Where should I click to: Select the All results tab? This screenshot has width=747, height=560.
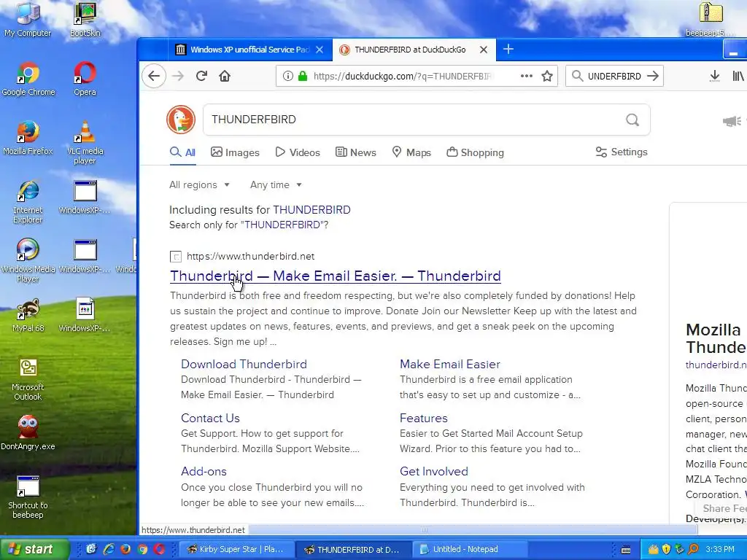pos(182,152)
